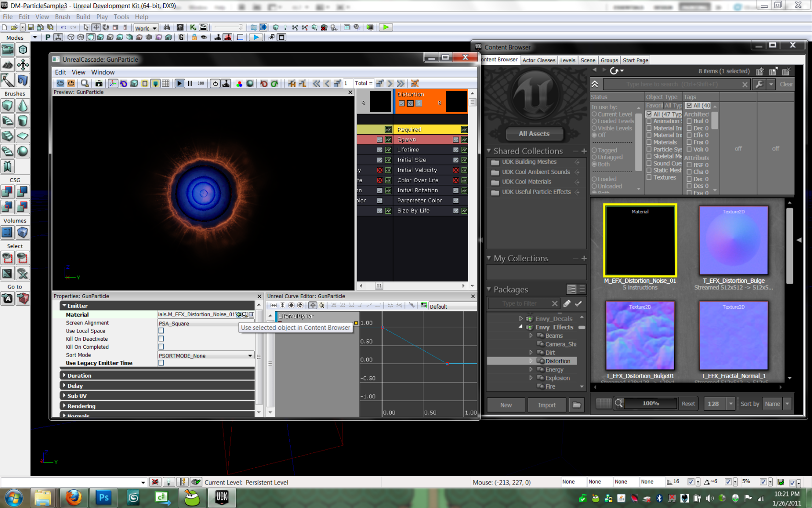812x508 pixels.
Task: Toggle Use Legacy Emitter Time checkbox
Action: pos(161,363)
